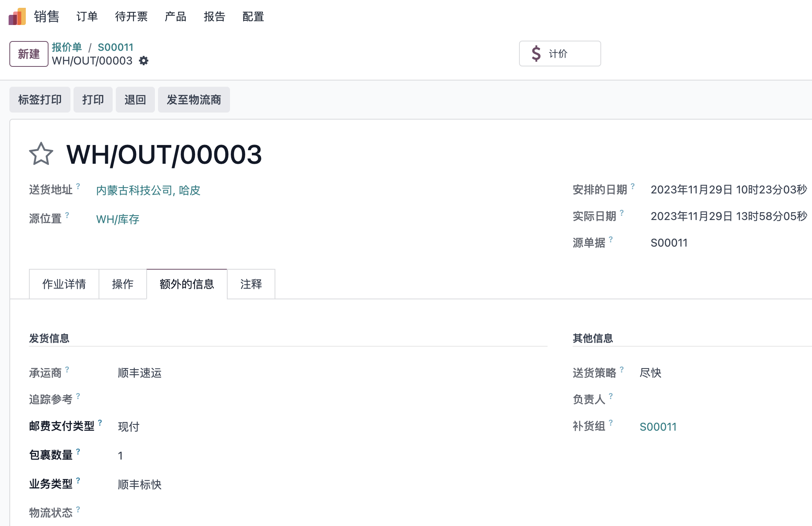This screenshot has width=812, height=526.
Task: Open the Sales app home icon
Action: [x=17, y=16]
